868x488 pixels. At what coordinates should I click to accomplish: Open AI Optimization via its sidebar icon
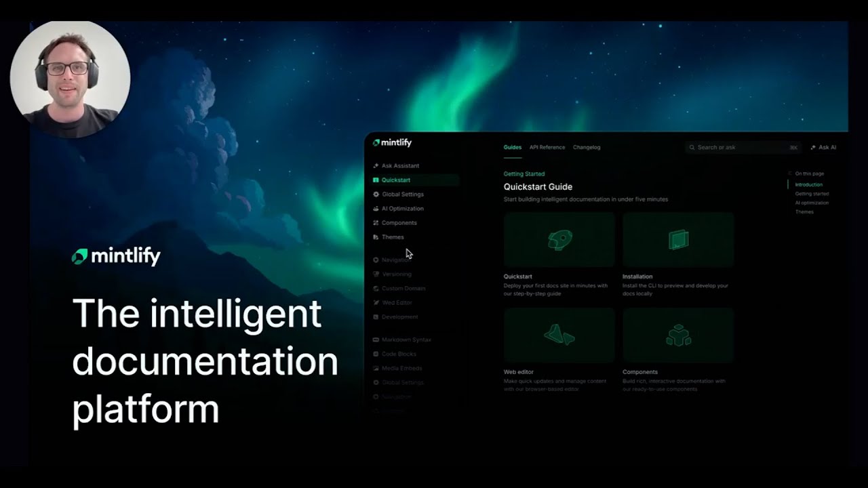click(376, 209)
